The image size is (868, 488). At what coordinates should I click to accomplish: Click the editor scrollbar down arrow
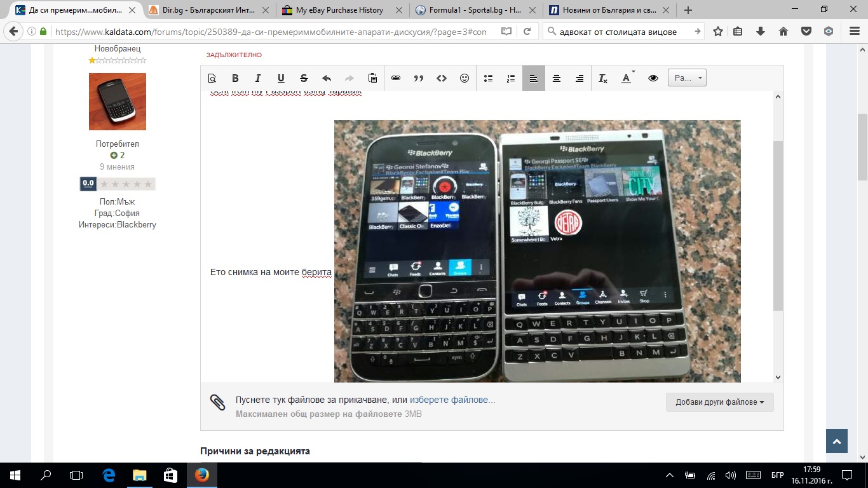(778, 377)
